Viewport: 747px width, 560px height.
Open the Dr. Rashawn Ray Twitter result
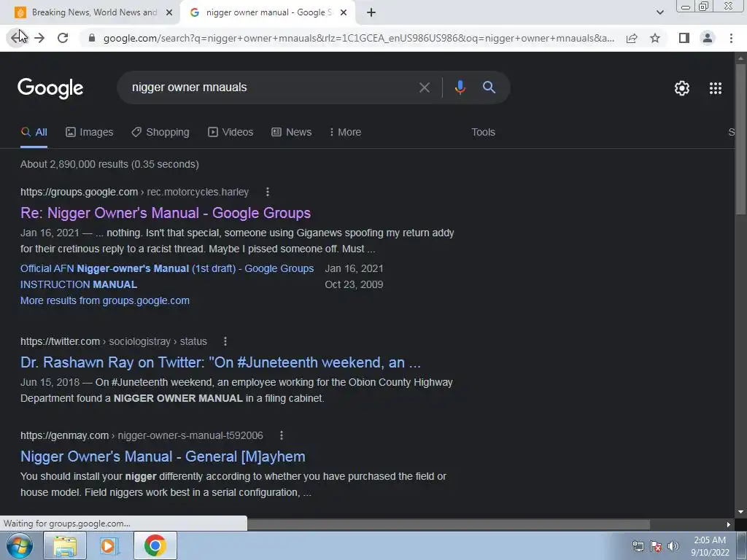[220, 362]
